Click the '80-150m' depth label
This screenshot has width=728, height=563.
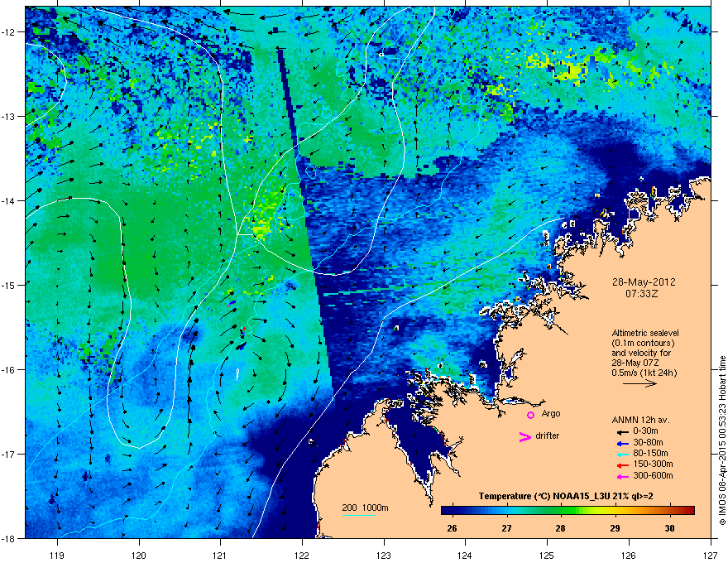pyautogui.click(x=650, y=453)
